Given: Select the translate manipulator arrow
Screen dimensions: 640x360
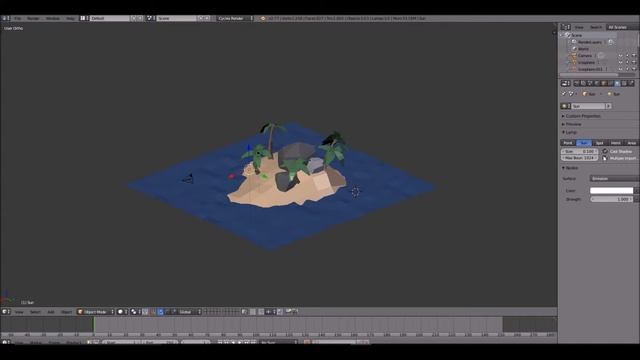Looking at the screenshot, I should [x=160, y=312].
